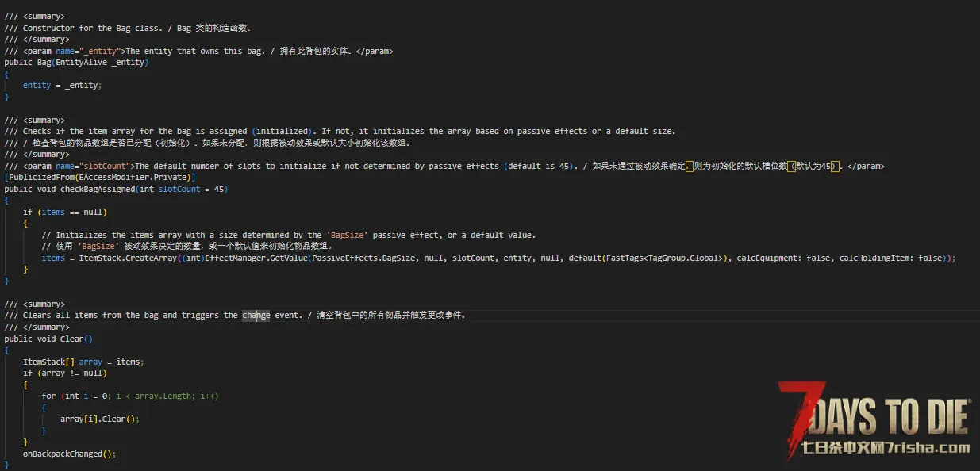This screenshot has width=980, height=471.
Task: Click 'EffectManager.GetValue' call in the code
Action: pos(256,258)
